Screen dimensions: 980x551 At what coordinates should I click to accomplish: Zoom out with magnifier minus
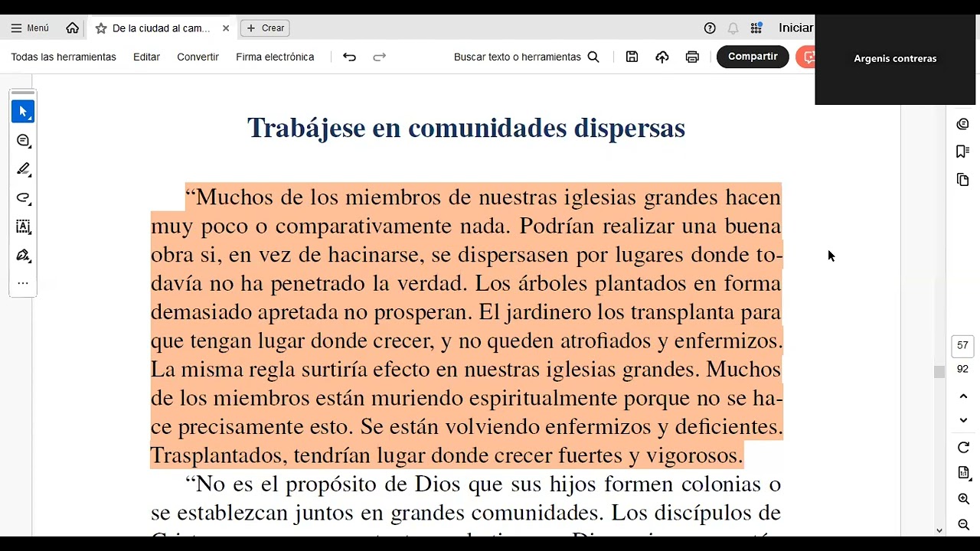click(963, 524)
